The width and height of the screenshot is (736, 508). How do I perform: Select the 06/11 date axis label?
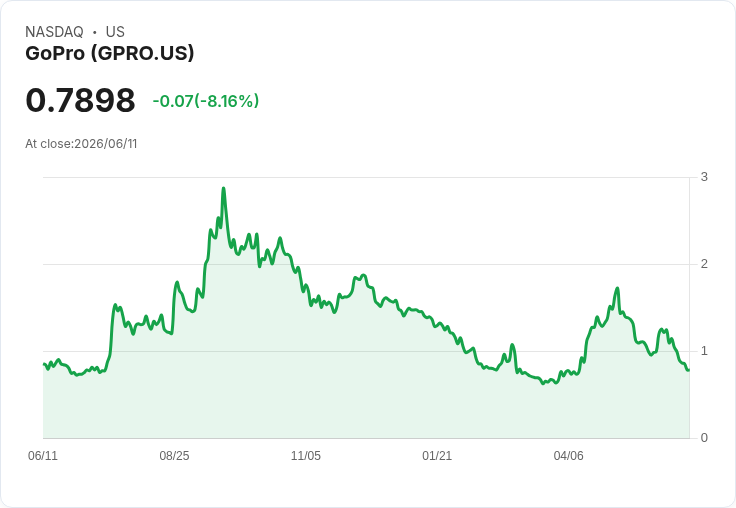(x=43, y=455)
